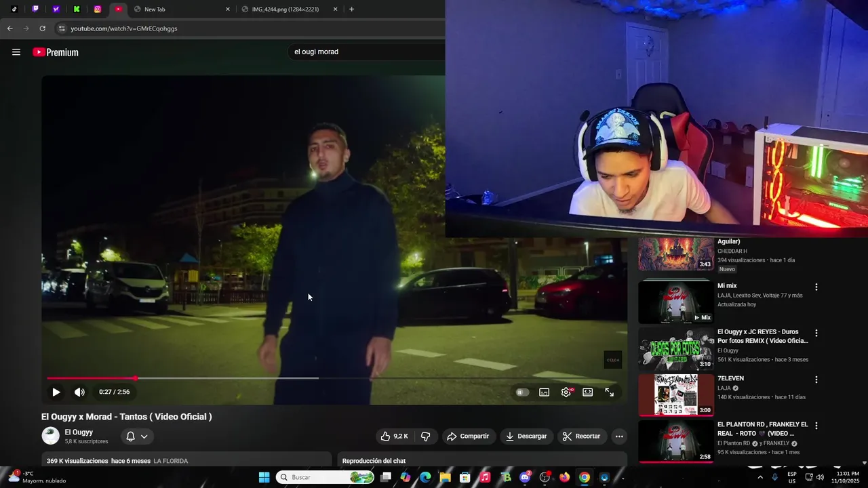The width and height of the screenshot is (868, 488).
Task: Switch to theater mode
Action: [588, 392]
